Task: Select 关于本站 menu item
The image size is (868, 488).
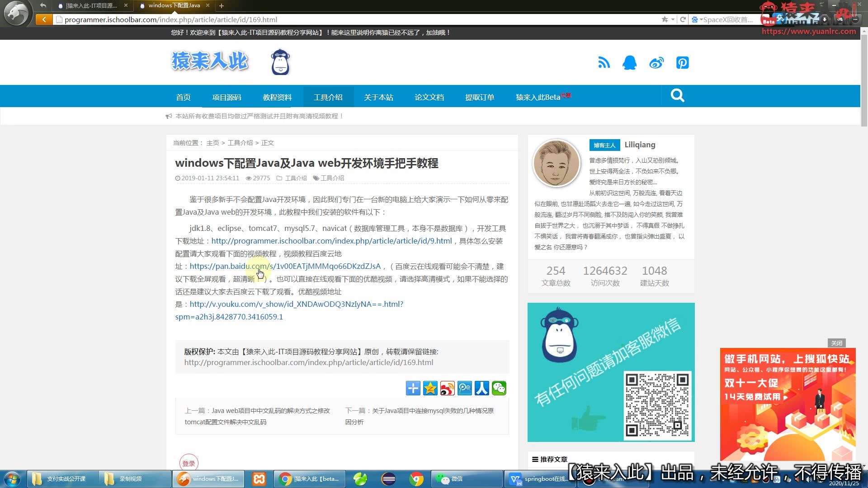Action: (378, 97)
